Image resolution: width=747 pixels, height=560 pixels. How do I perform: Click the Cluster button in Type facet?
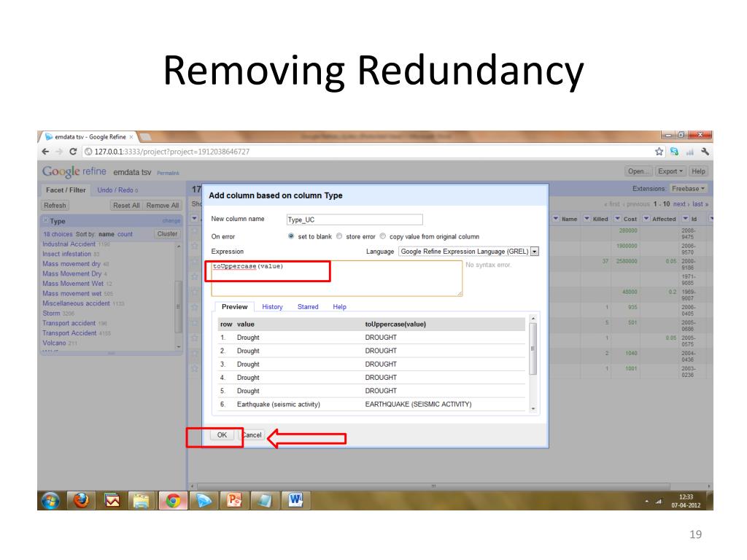click(x=167, y=234)
